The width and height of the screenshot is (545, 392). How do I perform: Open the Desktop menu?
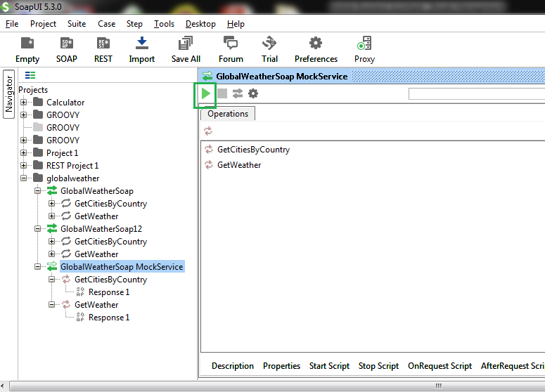click(200, 24)
